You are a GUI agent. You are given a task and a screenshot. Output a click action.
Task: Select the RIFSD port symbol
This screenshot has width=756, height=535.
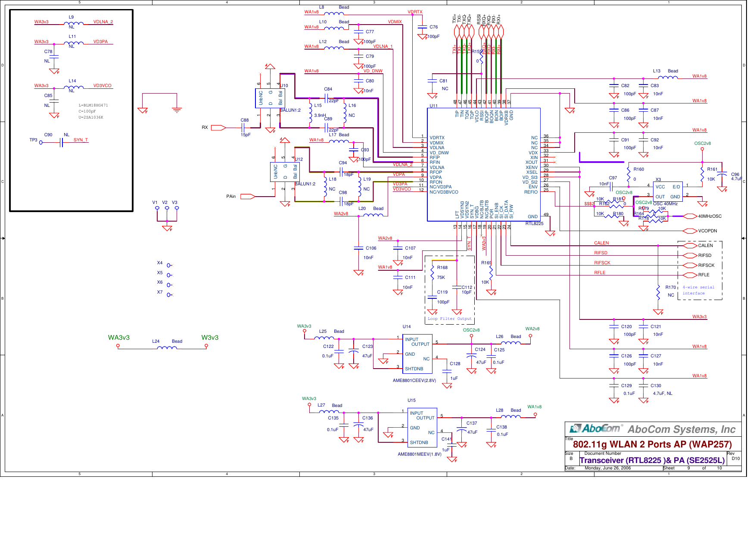690,256
